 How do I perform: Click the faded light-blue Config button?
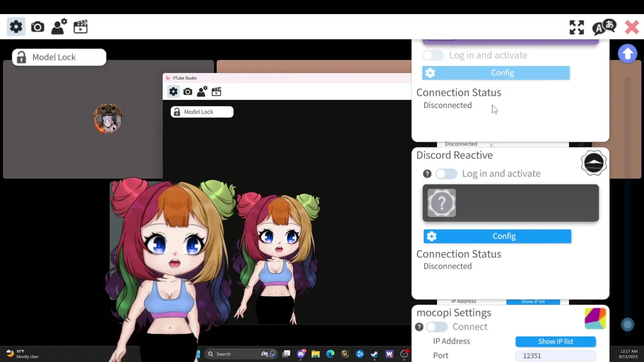496,73
